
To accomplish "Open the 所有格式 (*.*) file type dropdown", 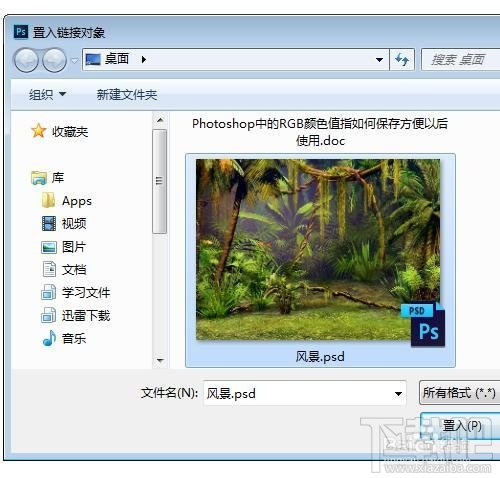I will pos(459,393).
